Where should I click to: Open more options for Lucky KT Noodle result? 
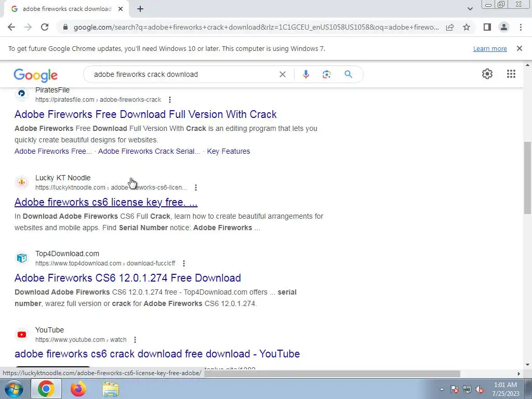(x=196, y=188)
